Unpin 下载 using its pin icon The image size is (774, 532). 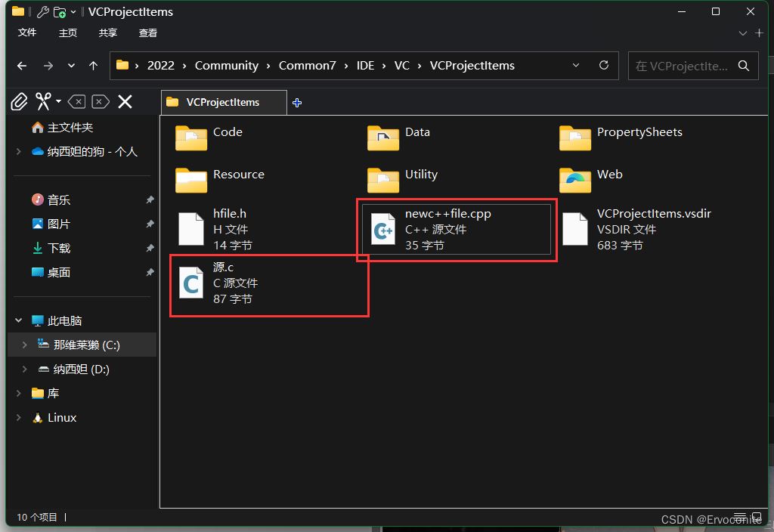point(150,248)
